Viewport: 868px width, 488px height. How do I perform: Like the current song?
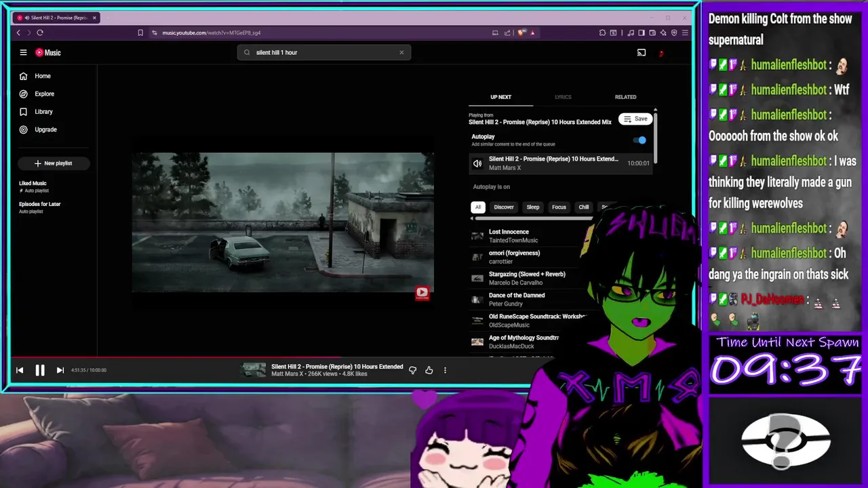coord(429,370)
